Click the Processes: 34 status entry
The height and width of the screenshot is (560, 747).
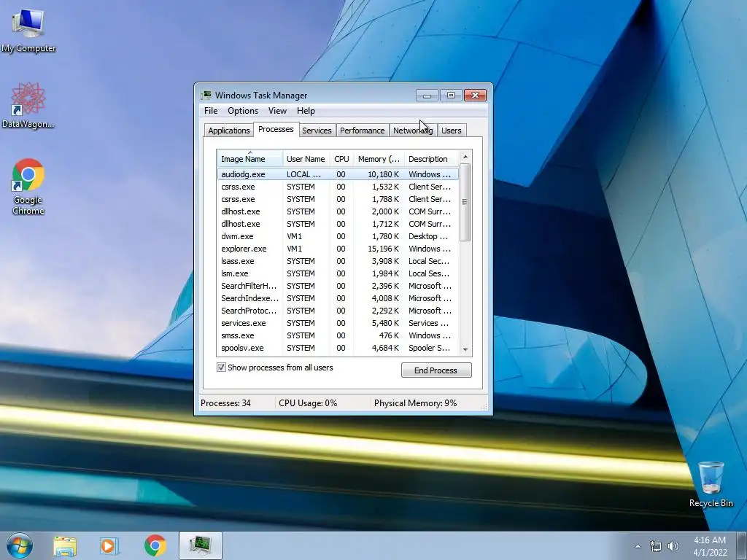pos(226,402)
